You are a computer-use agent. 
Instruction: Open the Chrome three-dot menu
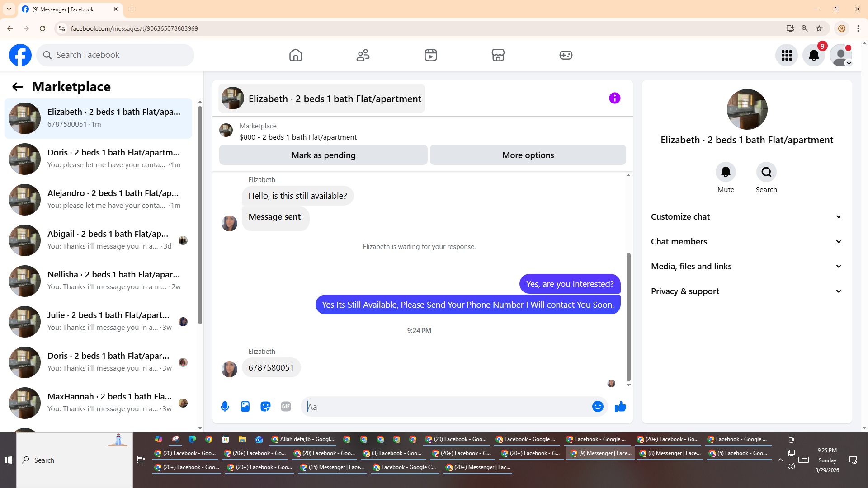[x=858, y=28]
